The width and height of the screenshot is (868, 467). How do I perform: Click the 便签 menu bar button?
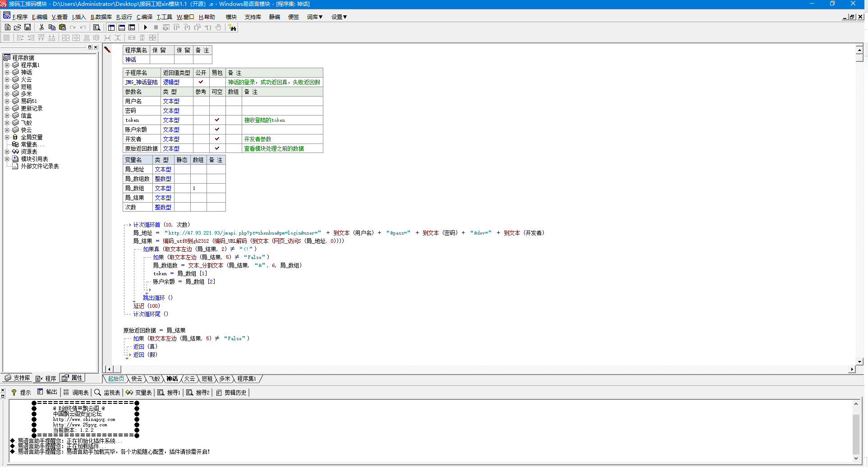click(294, 17)
